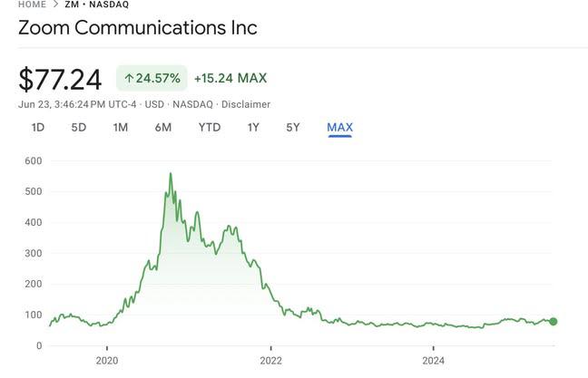The image size is (588, 378).
Task: Click the breadcrumb chevron after HOME
Action: 56,4
